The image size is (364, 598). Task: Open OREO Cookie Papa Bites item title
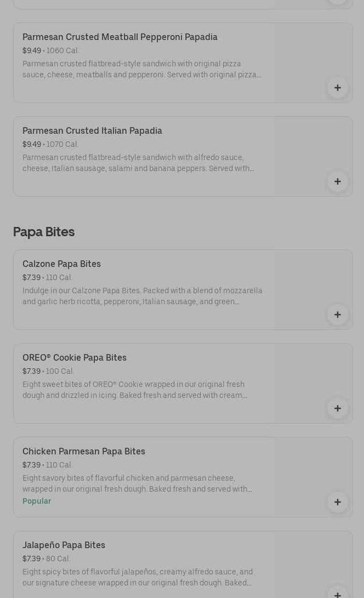74,357
